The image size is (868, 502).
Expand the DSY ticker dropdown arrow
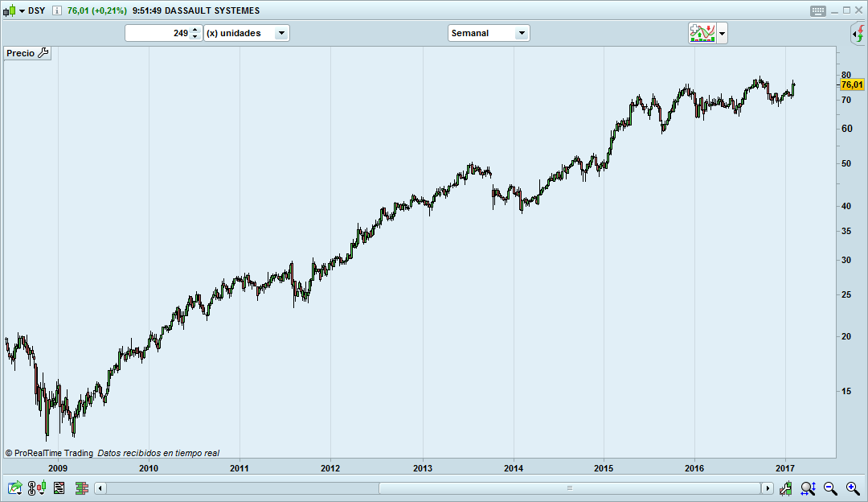[22, 10]
